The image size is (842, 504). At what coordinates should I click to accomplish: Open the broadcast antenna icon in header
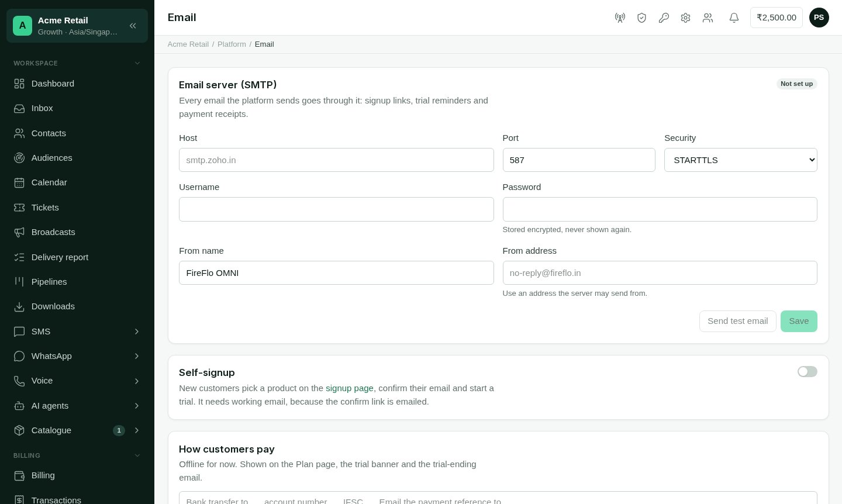620,18
